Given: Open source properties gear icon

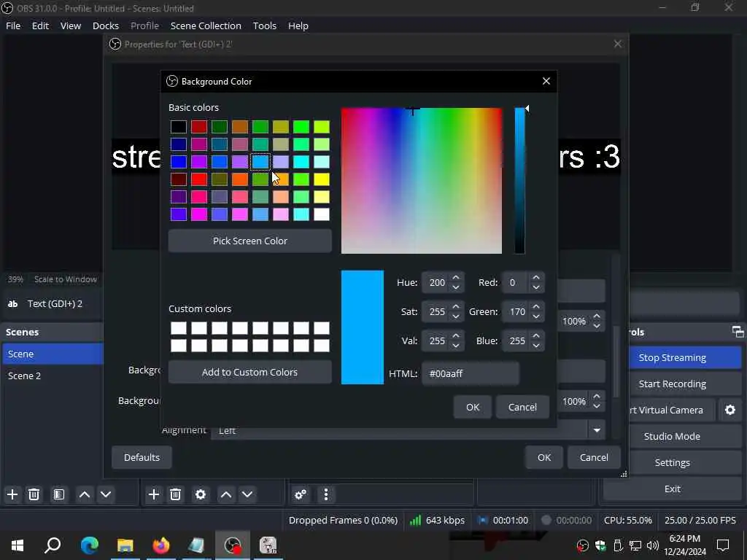Looking at the screenshot, I should tap(201, 494).
